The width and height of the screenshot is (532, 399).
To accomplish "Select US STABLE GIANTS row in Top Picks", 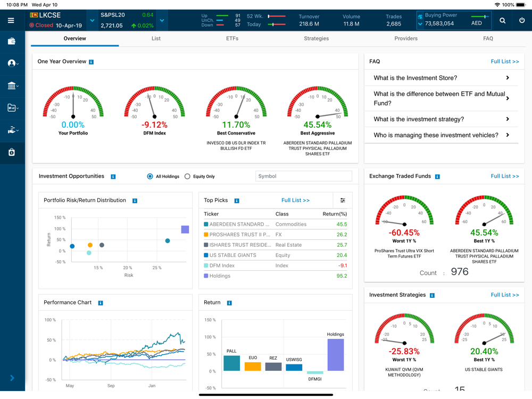I will click(x=276, y=255).
